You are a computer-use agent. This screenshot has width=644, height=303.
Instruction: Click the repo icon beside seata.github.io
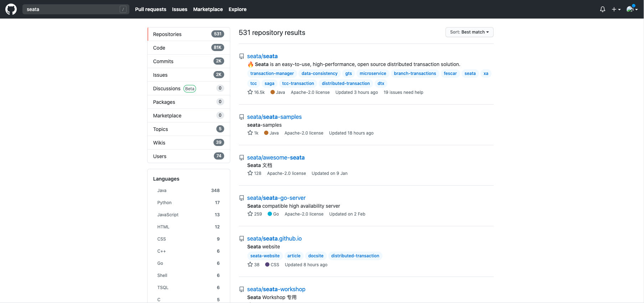(x=242, y=239)
